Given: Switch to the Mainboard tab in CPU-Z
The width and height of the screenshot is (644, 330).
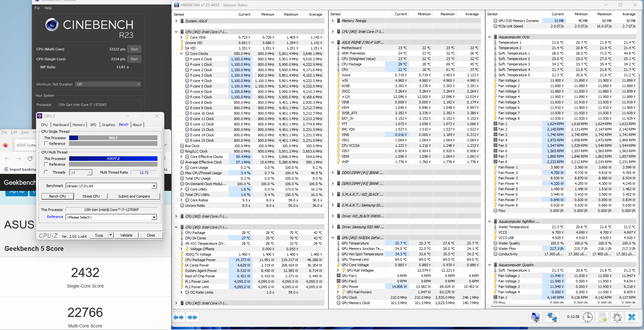Looking at the screenshot, I should [61, 125].
